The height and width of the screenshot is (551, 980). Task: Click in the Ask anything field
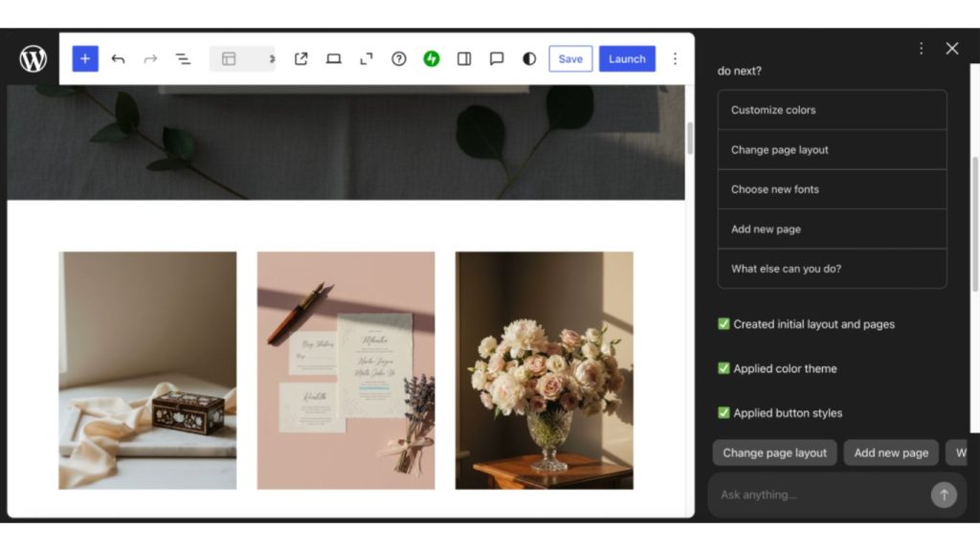point(823,495)
